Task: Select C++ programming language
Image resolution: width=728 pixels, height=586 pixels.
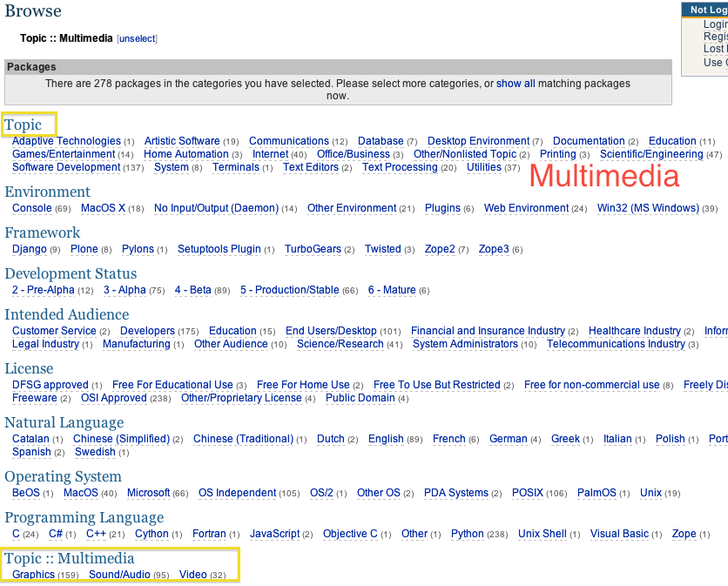Action: pyautogui.click(x=96, y=534)
